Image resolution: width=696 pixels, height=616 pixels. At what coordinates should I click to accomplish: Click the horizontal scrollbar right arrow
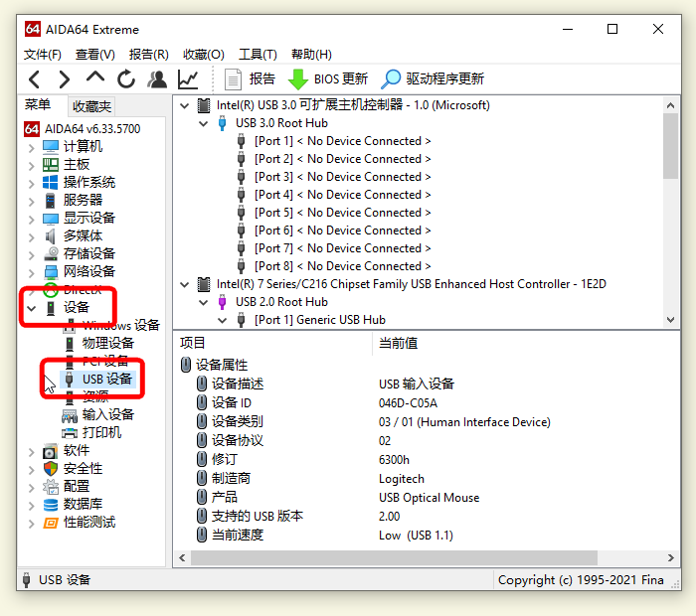click(x=671, y=558)
